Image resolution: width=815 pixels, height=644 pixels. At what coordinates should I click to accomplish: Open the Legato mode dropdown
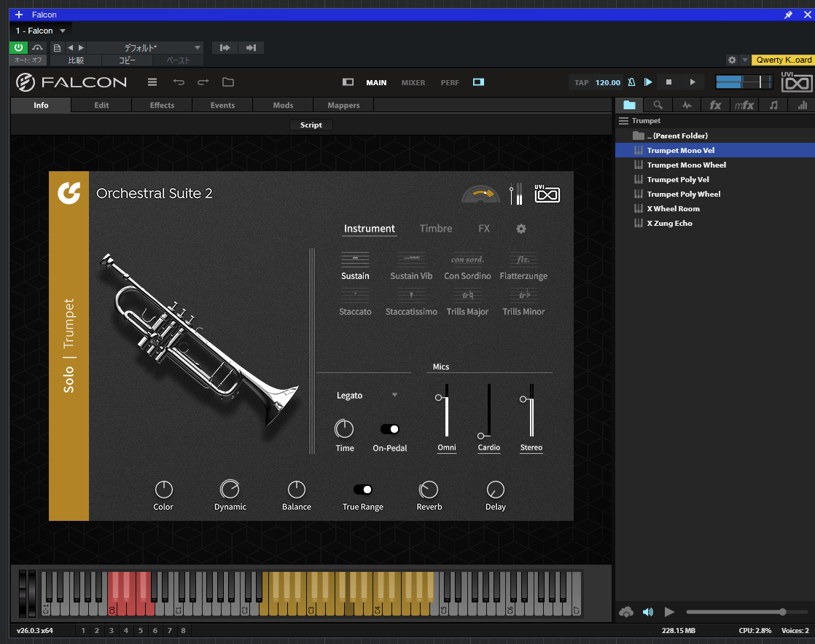pyautogui.click(x=367, y=396)
